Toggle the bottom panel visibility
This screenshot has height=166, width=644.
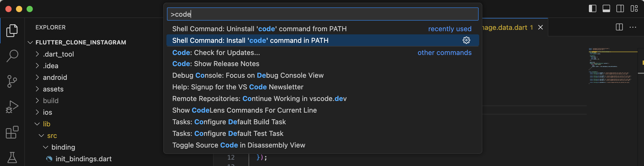point(606,9)
